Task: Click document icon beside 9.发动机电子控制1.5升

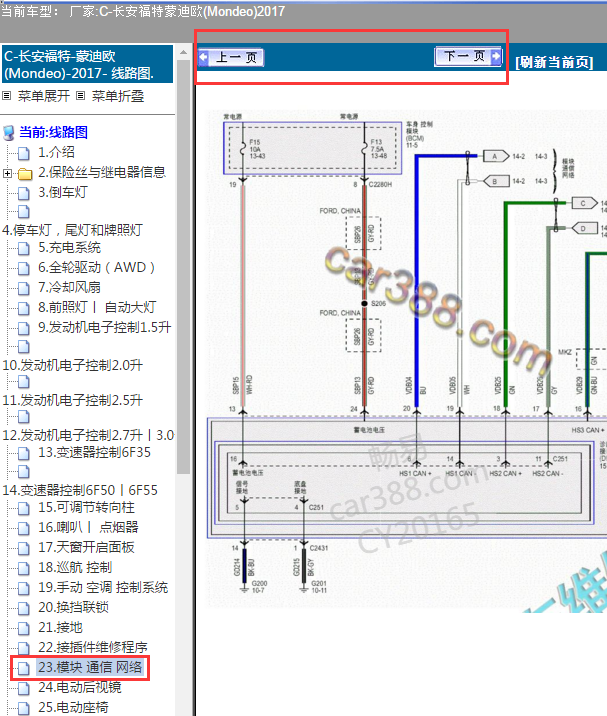Action: 24,328
